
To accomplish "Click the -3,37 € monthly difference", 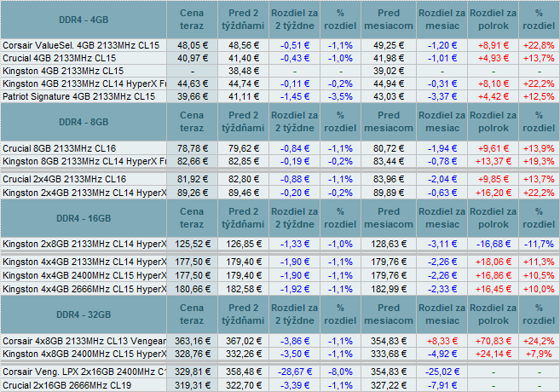I will click(442, 97).
